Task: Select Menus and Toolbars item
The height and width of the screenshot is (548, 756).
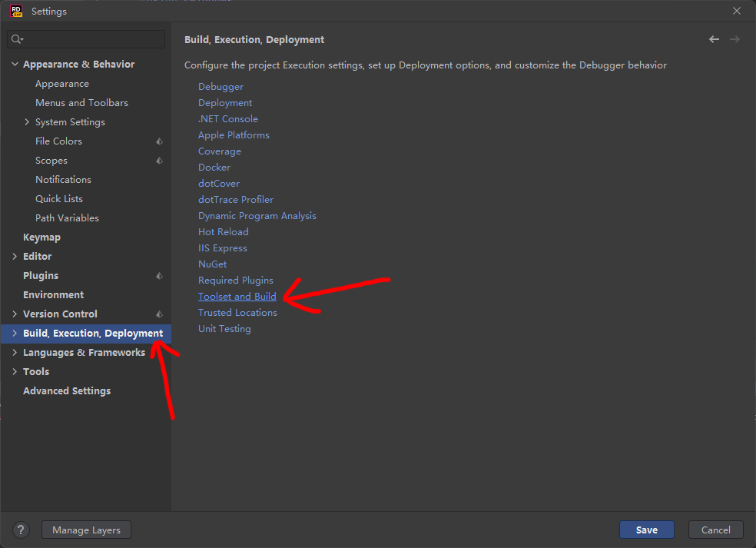Action: (x=81, y=103)
